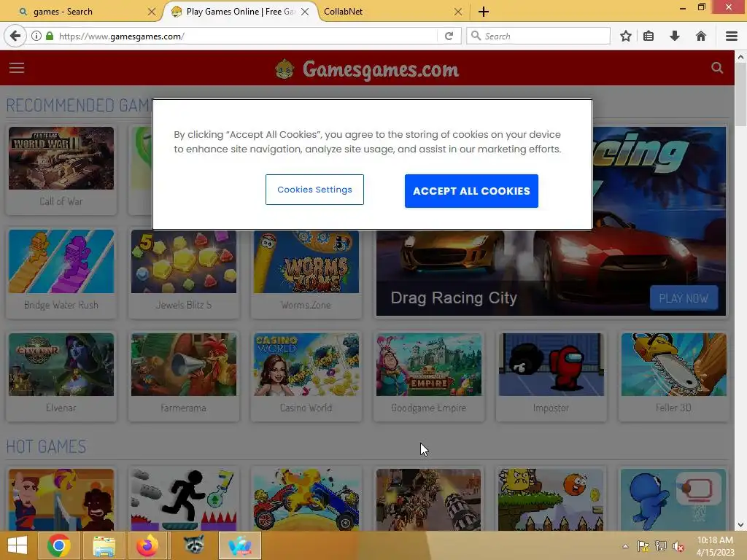Focus the browser Search field

click(x=538, y=36)
